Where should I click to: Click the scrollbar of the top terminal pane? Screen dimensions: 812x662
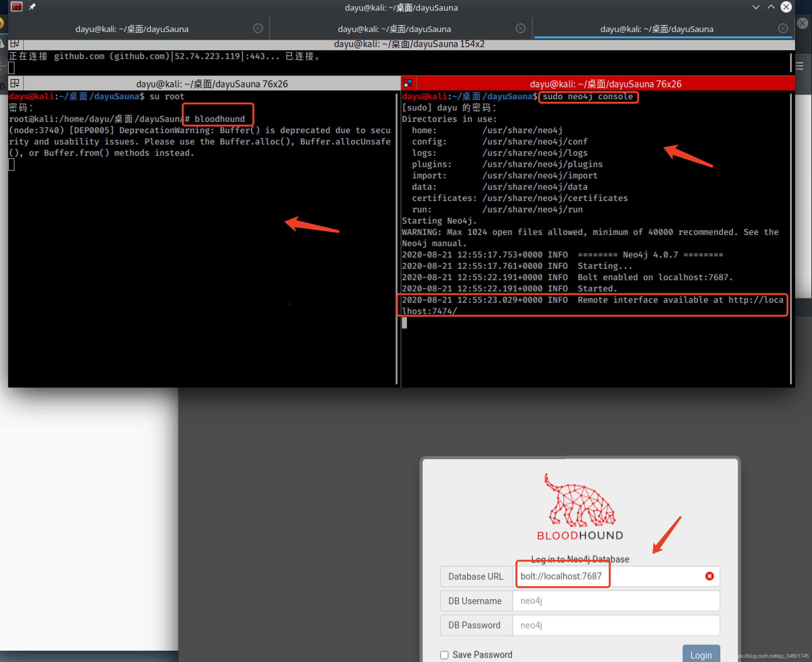(x=791, y=62)
